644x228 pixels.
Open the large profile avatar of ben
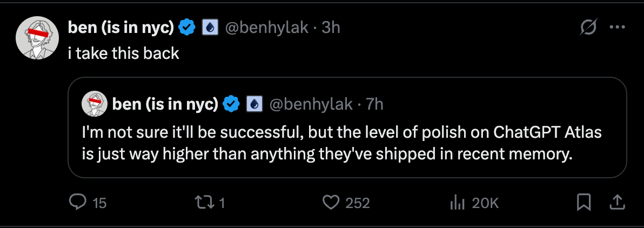coord(37,37)
